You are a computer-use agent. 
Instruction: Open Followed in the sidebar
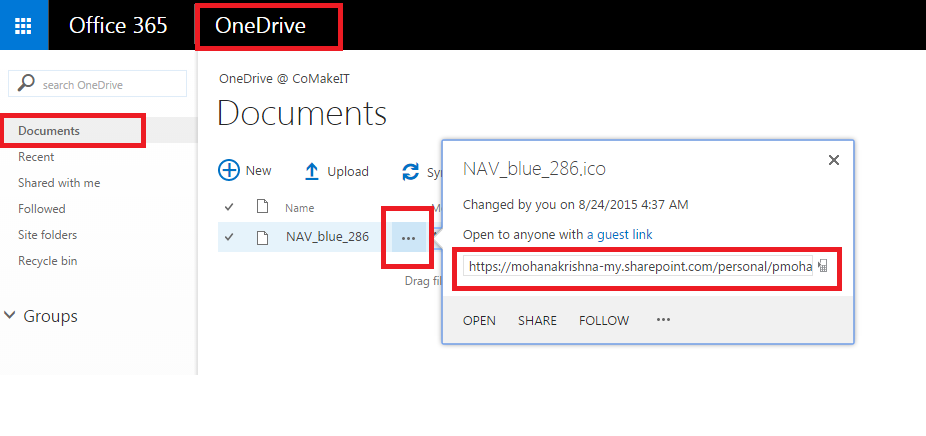(42, 209)
